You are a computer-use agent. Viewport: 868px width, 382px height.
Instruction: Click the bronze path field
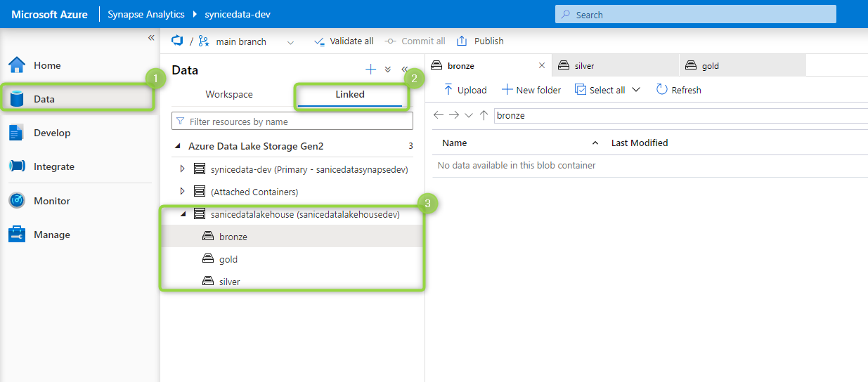681,115
